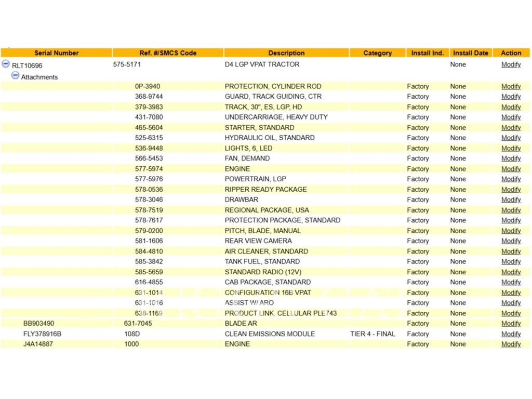Open Modify for STANDARD RADIO (12V)
Screen dimensions: 532x399
511,272
